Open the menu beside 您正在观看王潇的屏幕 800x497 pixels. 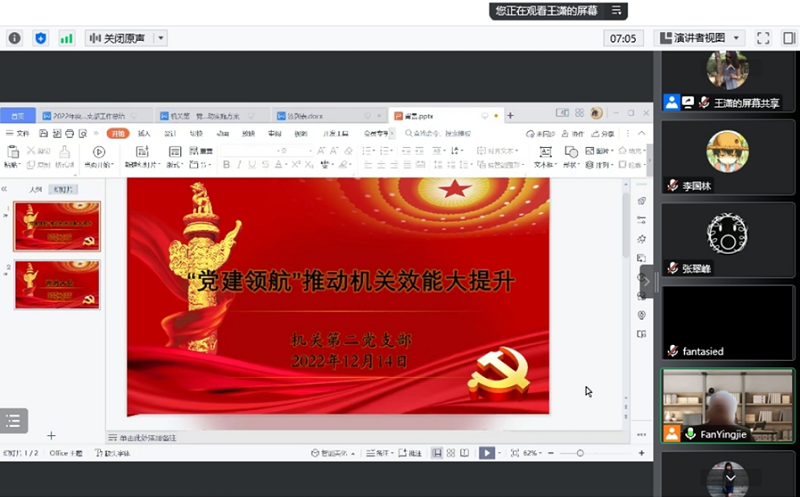tap(616, 11)
